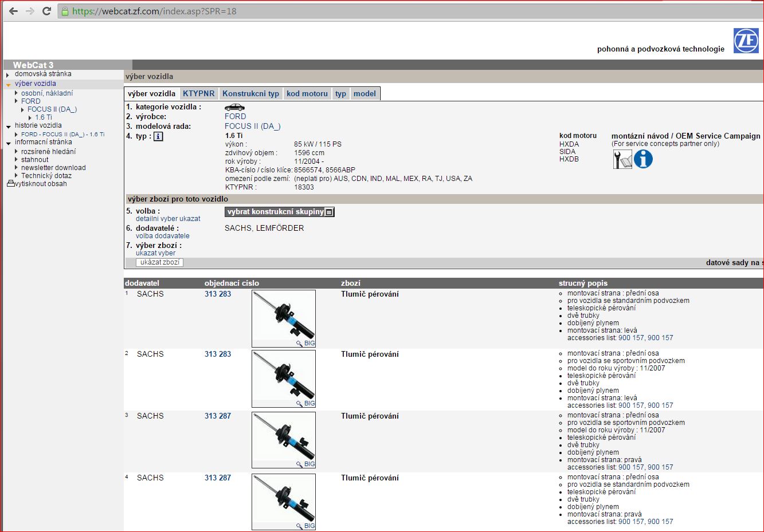Enlarge first shock absorber image via BIG
The height and width of the screenshot is (532, 764).
tap(306, 343)
